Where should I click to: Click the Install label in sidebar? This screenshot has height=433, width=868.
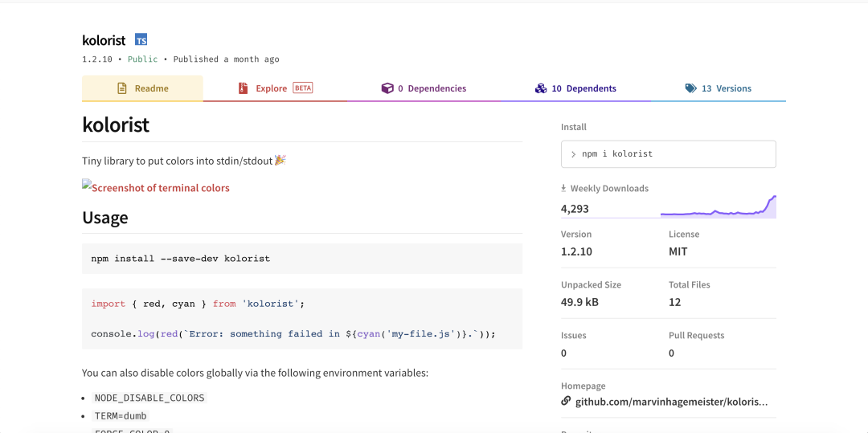[574, 127]
